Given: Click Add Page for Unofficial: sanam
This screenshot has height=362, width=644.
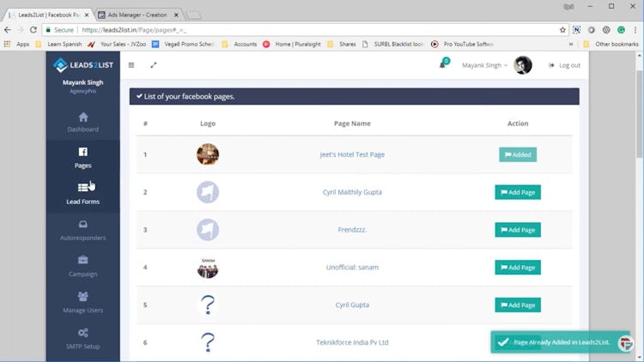Looking at the screenshot, I should 518,268.
